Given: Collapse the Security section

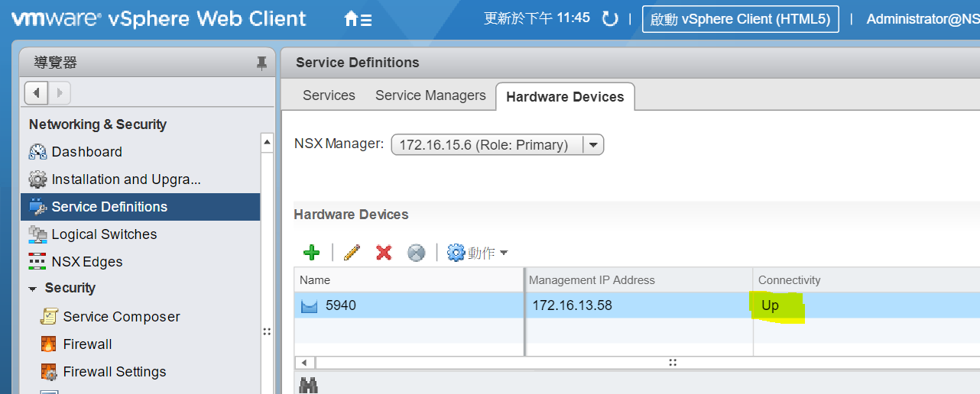Looking at the screenshot, I should 32,289.
